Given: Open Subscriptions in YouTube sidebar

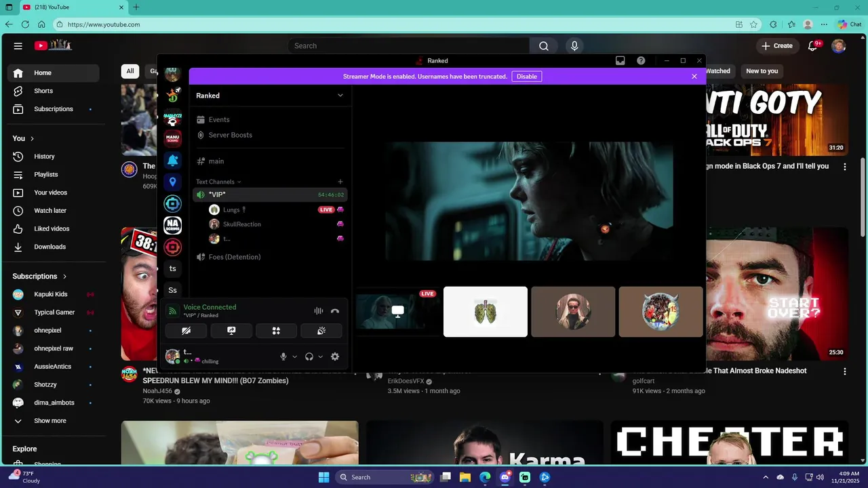Looking at the screenshot, I should tap(53, 109).
